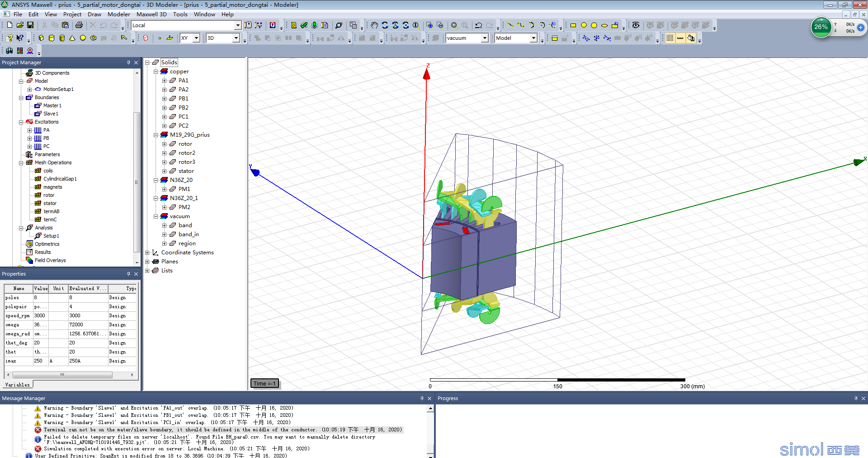Toggle Project Manager auto-hide pin
The image size is (868, 458).
coord(128,62)
